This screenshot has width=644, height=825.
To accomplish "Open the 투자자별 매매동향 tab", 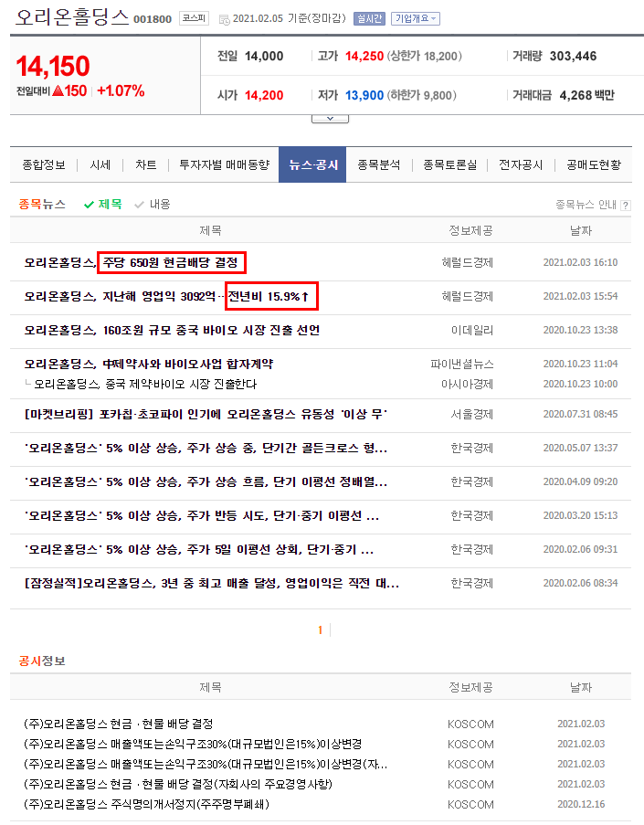I will [224, 165].
